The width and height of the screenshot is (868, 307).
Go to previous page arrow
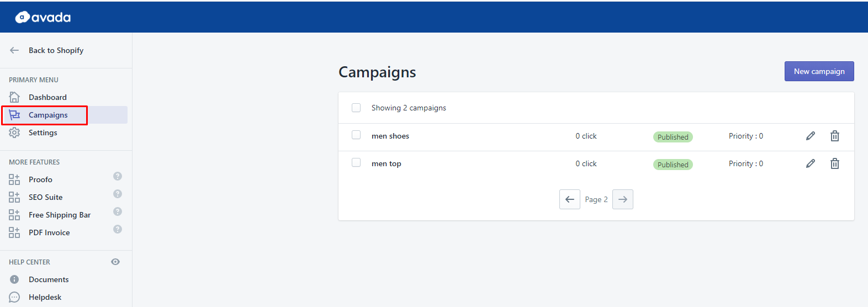[570, 199]
